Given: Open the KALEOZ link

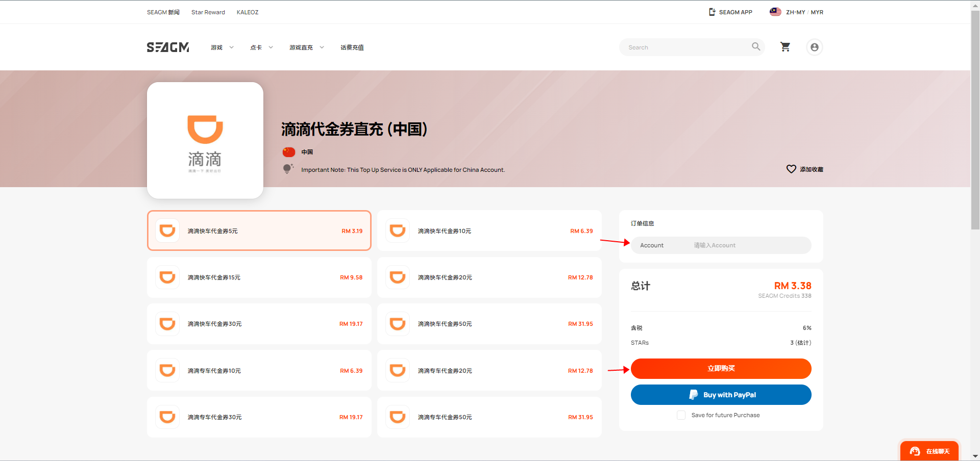Looking at the screenshot, I should point(248,12).
